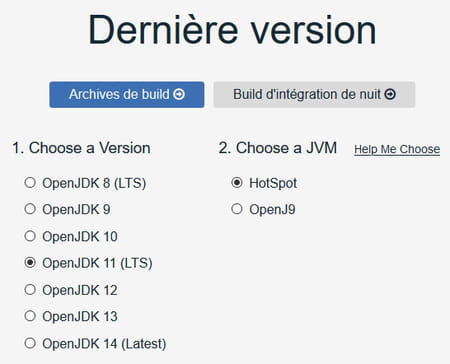Click the Dernière version heading
Image resolution: width=450 pixels, height=364 pixels.
pos(232,29)
